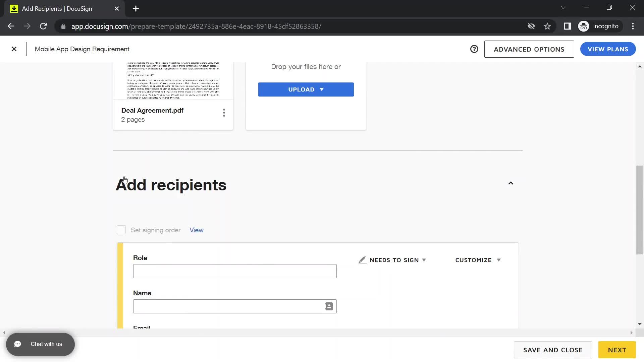The height and width of the screenshot is (362, 644).
Task: Click the help question mark icon
Action: coord(474,49)
